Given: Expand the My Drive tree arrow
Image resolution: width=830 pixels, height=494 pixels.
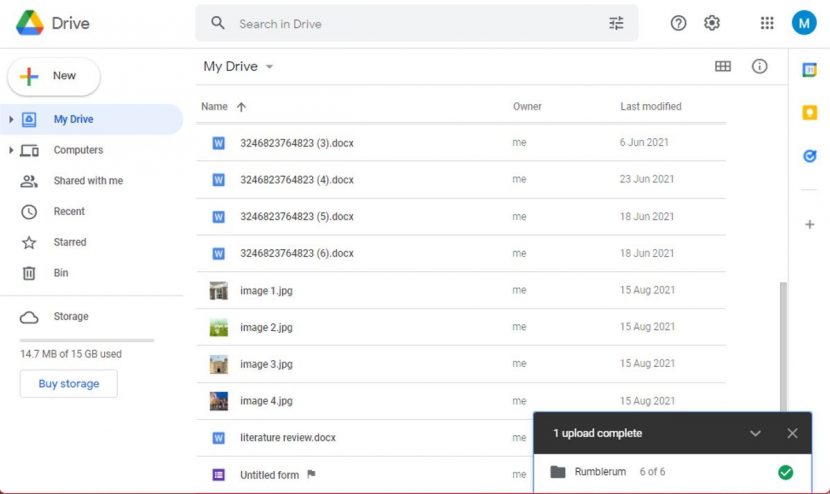Looking at the screenshot, I should pyautogui.click(x=11, y=119).
